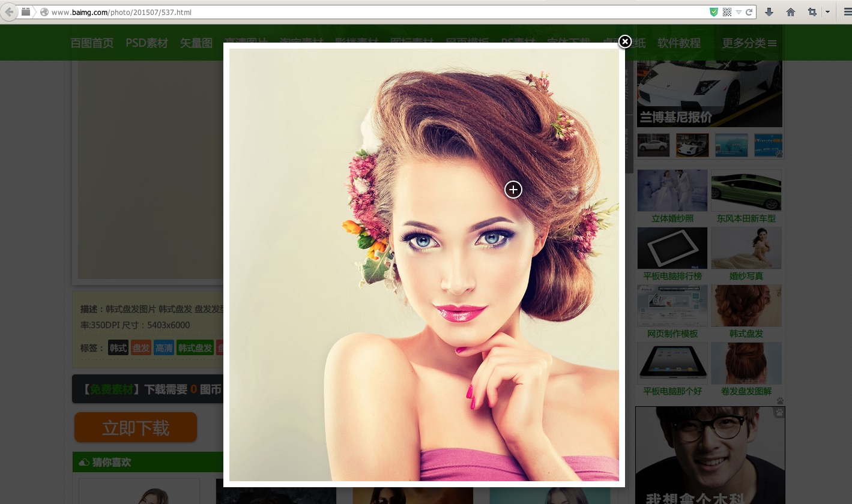Image resolution: width=852 pixels, height=504 pixels.
Task: Open 百图首页 in the navigation bar
Action: pyautogui.click(x=92, y=43)
